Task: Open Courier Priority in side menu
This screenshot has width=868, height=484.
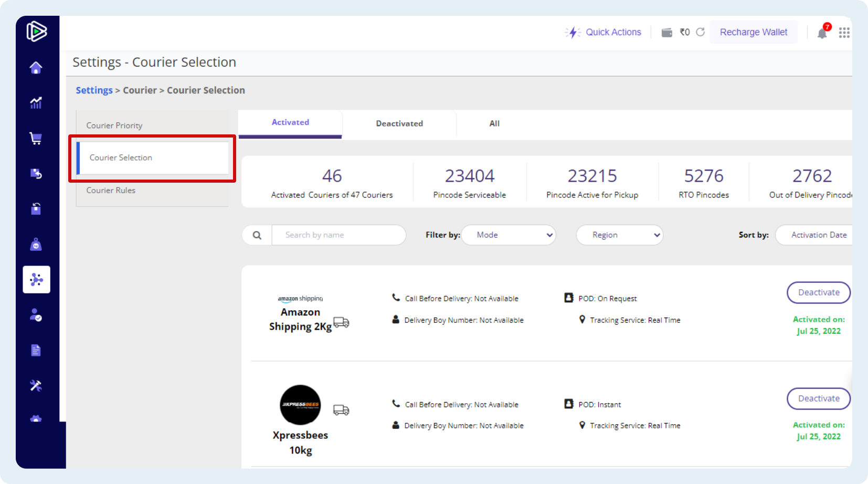Action: point(152,125)
